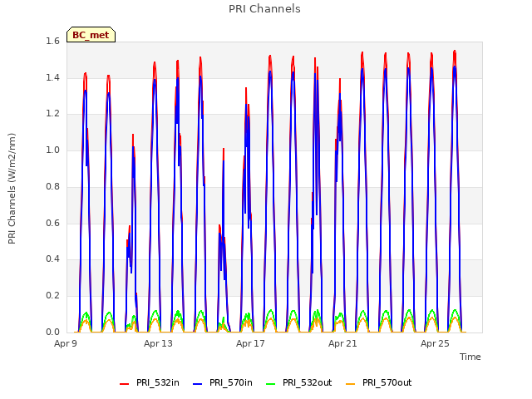Click the Apr 21 x-axis tick label
The image size is (532, 399).
pyautogui.click(x=342, y=343)
